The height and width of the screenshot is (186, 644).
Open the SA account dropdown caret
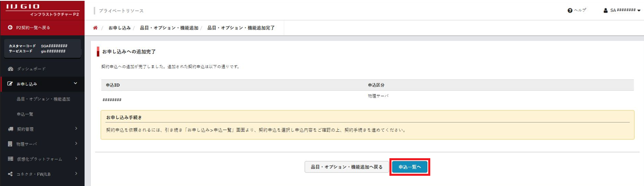(x=639, y=11)
